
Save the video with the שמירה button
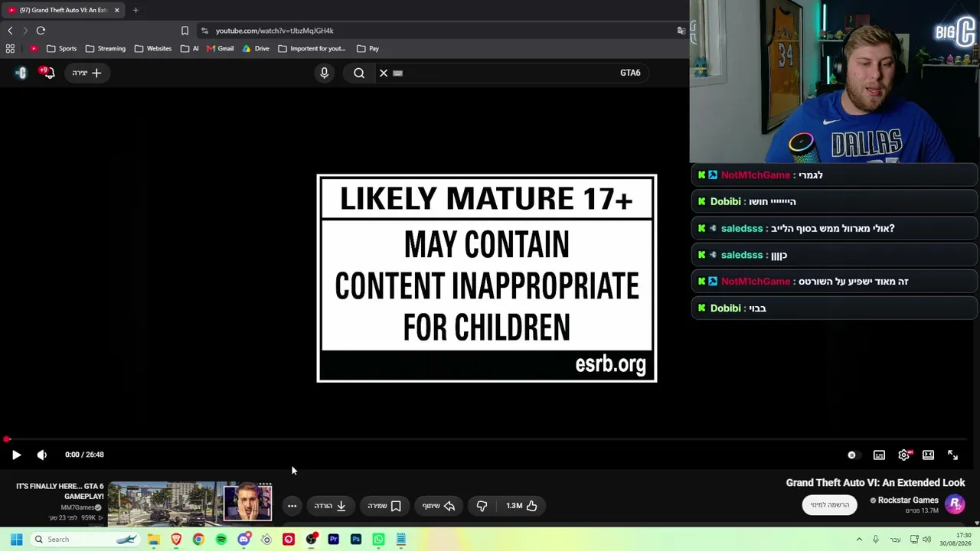point(384,506)
